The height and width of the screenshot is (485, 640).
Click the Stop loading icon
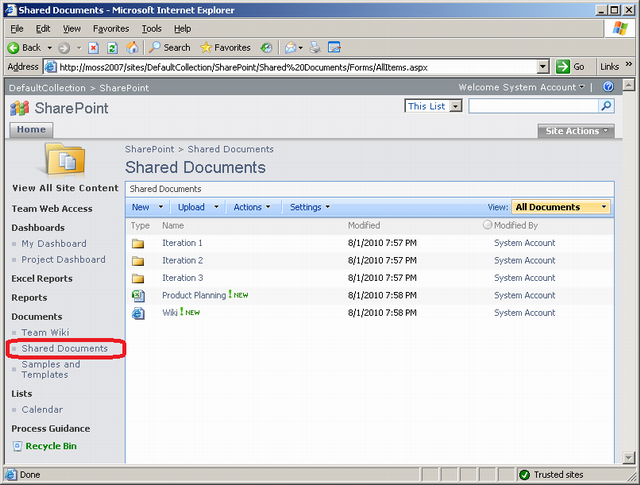pos(93,48)
